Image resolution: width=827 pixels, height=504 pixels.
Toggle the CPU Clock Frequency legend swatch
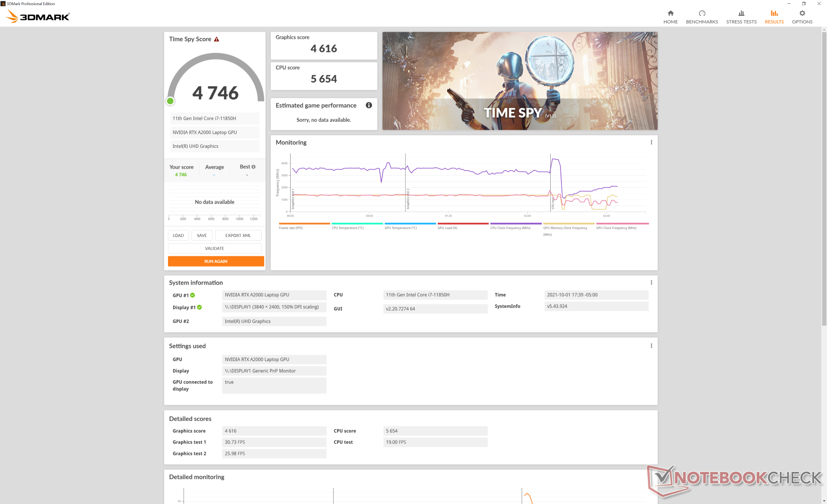click(x=516, y=224)
